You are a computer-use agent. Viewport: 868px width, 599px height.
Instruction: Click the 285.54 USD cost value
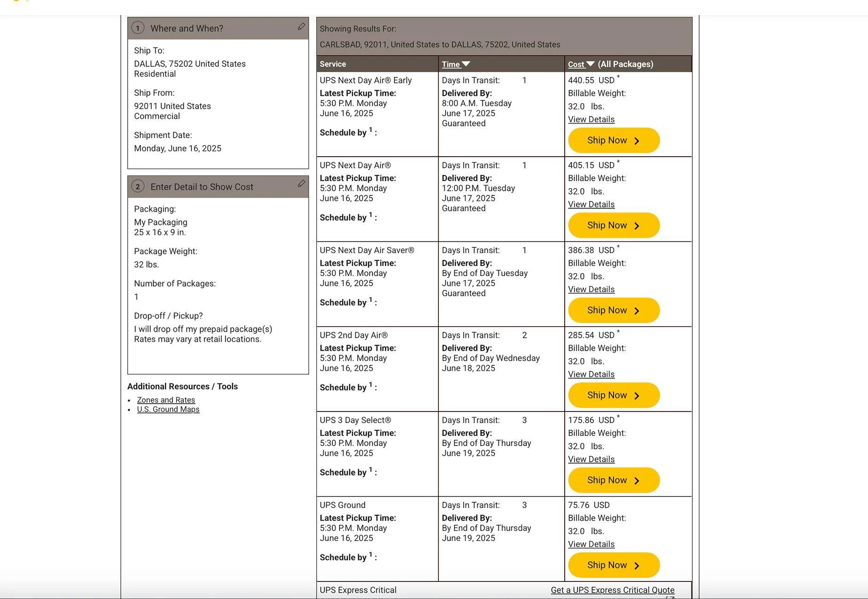[x=591, y=335]
